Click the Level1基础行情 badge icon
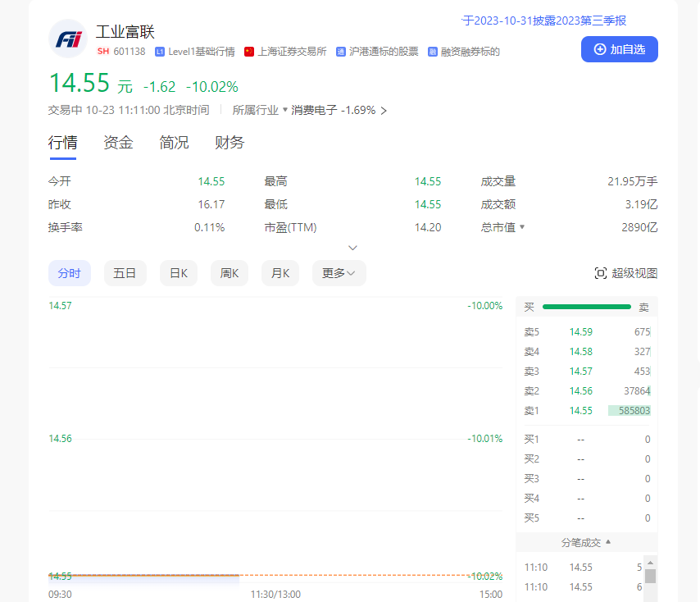The width and height of the screenshot is (700, 602). click(160, 52)
